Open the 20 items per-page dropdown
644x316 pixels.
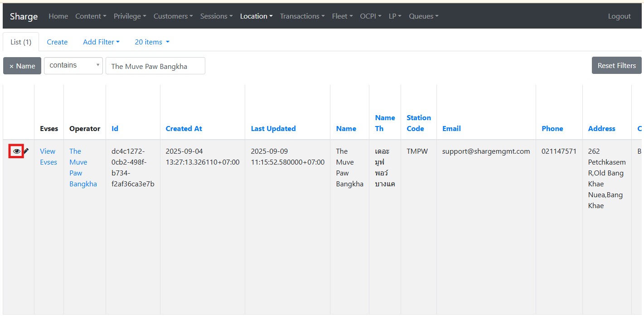click(x=152, y=42)
